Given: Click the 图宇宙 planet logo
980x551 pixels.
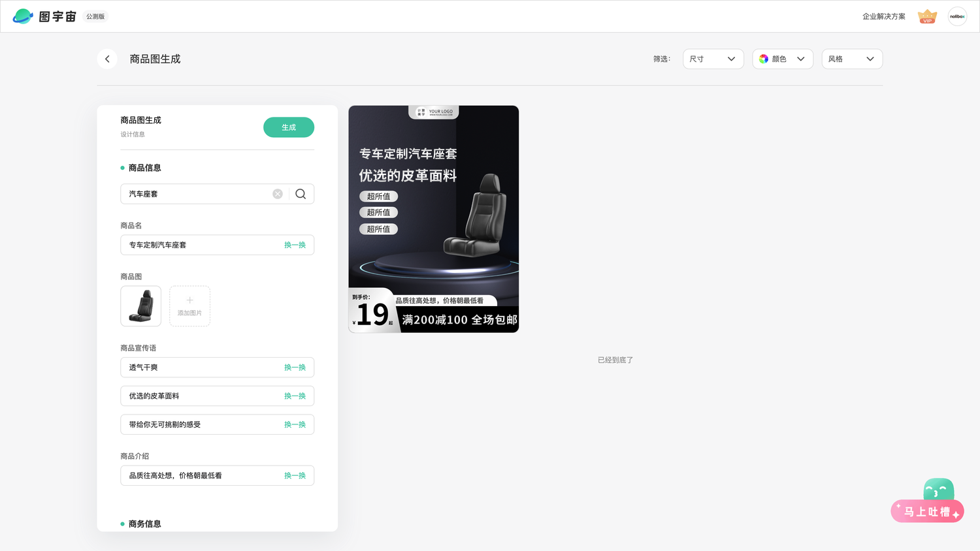Looking at the screenshot, I should [23, 16].
